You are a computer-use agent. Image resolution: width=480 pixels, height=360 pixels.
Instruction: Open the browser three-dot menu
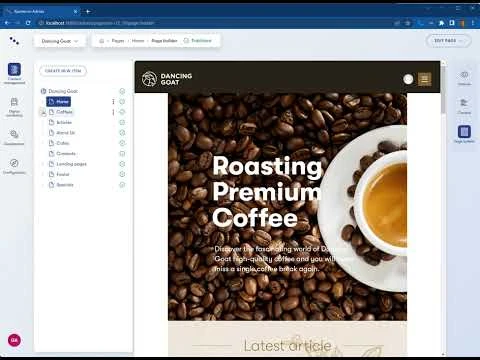pos(473,23)
